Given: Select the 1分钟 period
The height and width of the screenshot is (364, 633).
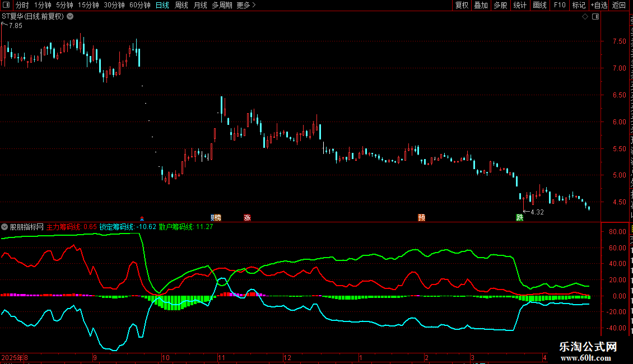Looking at the screenshot, I should point(43,5).
